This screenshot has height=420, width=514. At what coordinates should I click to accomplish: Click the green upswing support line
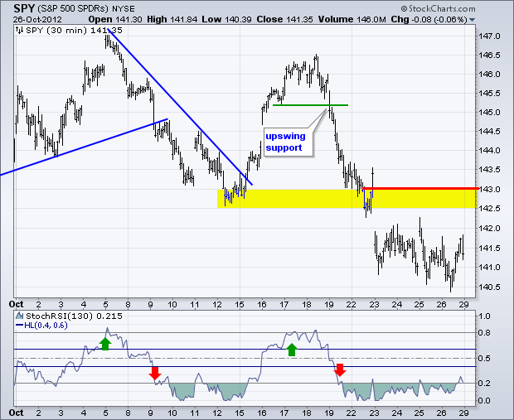310,105
